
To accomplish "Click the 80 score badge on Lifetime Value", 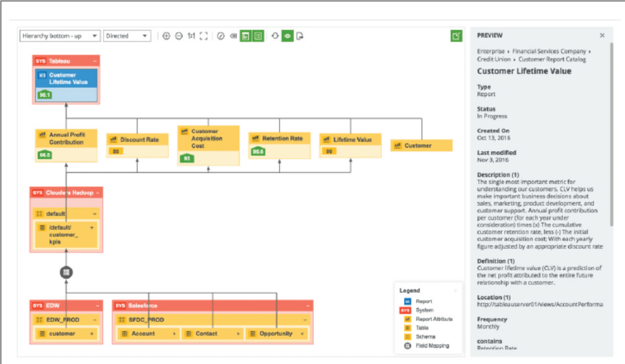I will (x=329, y=151).
